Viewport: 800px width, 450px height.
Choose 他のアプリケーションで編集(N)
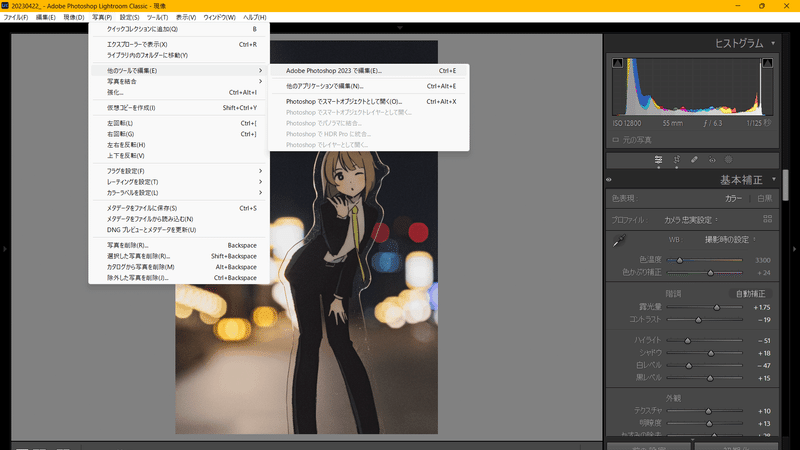pos(369,86)
